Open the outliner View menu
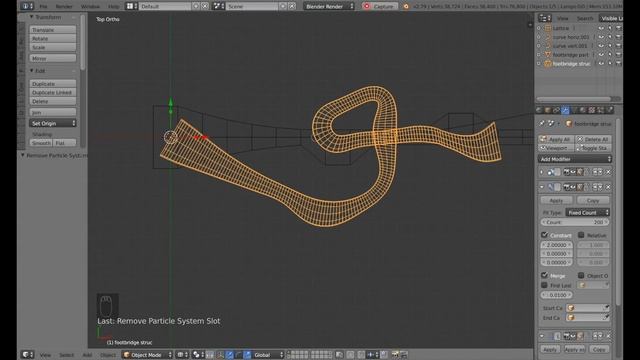640x360 pixels. 562,18
